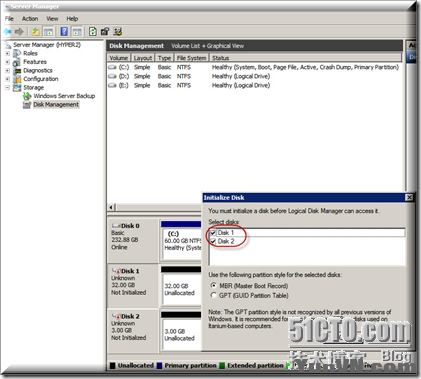421x379 pixels.
Task: Click the Disk 0 '232.88 GB' size text
Action: [x=125, y=240]
